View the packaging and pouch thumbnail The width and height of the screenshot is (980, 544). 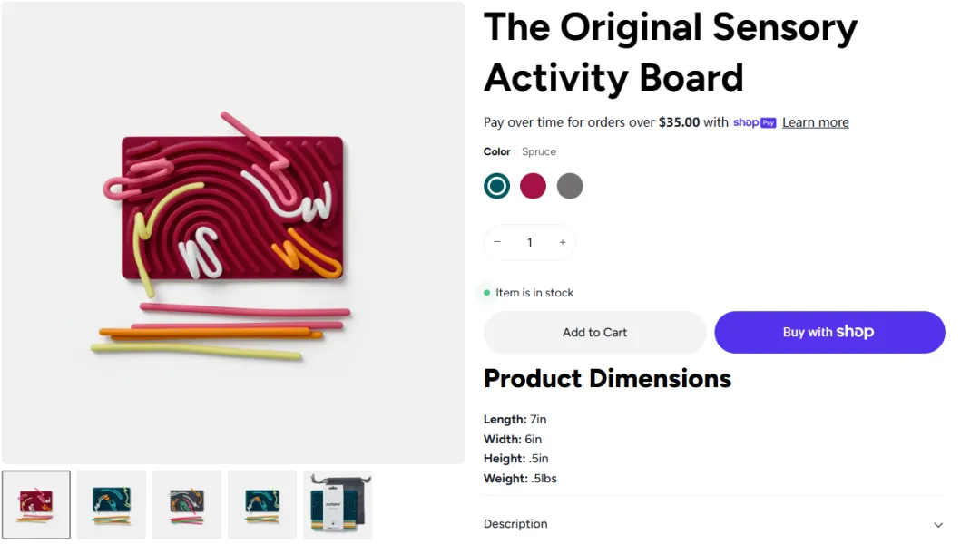338,505
